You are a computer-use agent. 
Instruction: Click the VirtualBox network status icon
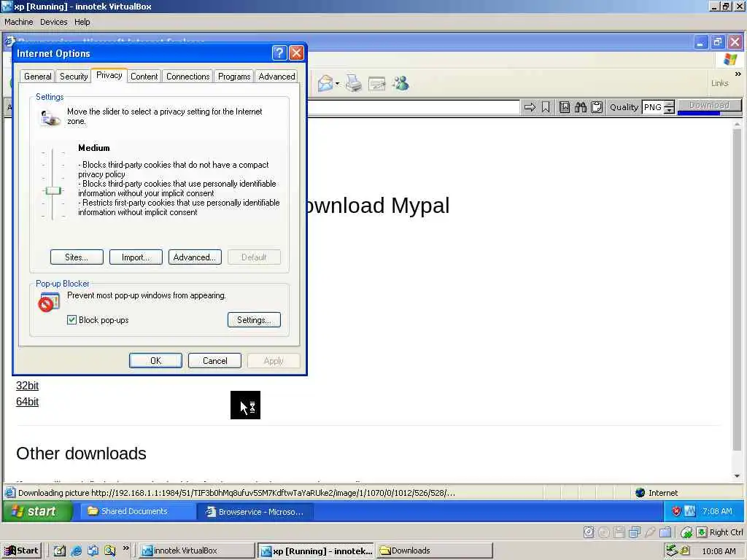[x=635, y=532]
